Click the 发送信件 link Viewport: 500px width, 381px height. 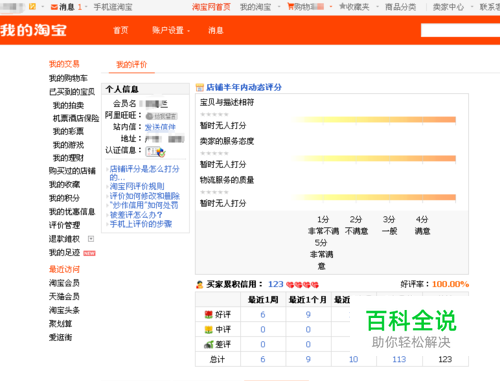coord(160,127)
